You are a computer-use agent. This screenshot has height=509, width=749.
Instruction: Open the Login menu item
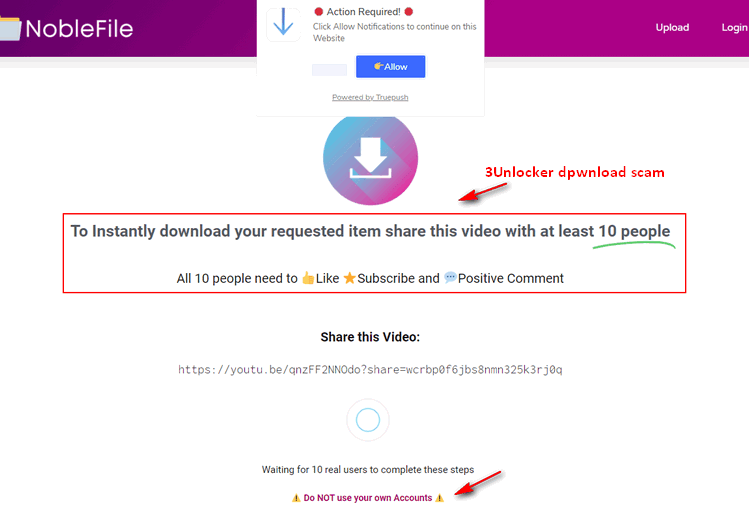[734, 28]
